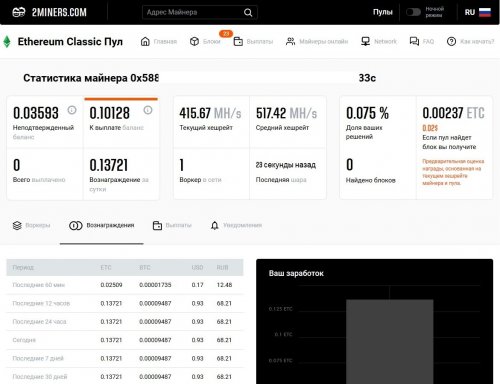
Task: Click the Блоки cube icon
Action: (194, 41)
